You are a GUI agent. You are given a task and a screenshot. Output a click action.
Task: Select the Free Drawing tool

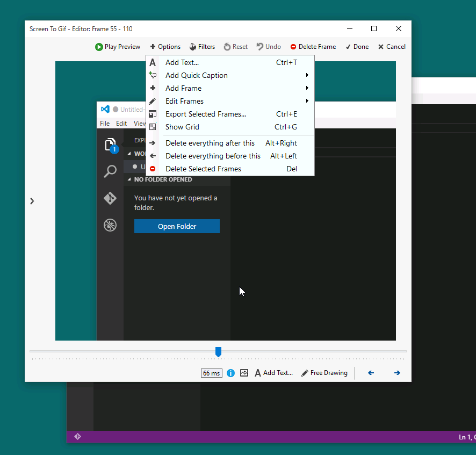(x=324, y=373)
